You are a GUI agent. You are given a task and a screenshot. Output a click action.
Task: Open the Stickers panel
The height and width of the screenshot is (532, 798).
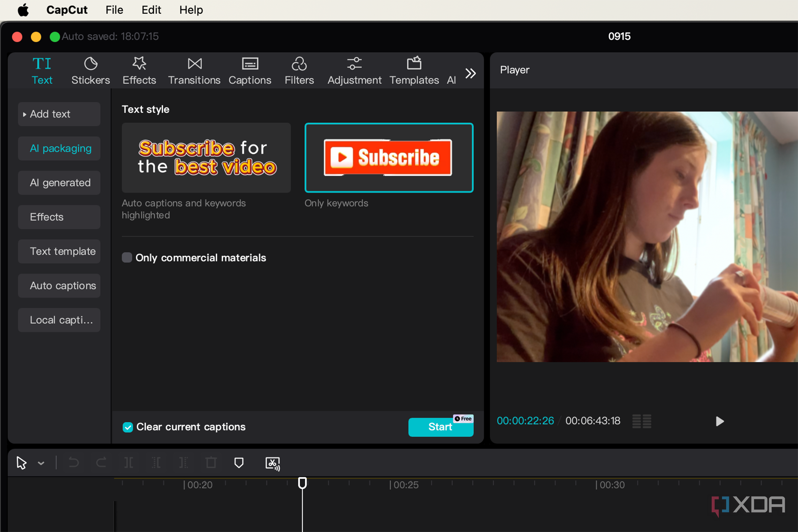pyautogui.click(x=90, y=71)
